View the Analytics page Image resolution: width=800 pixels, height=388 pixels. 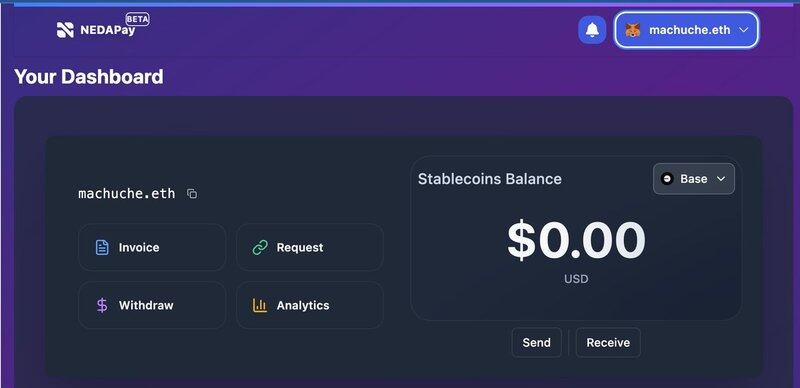pyautogui.click(x=310, y=305)
